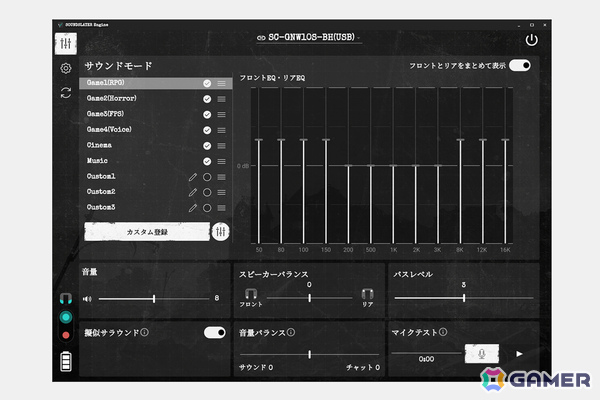The height and width of the screenshot is (400, 600).
Task: Mute using volume speaker icon
Action: [x=87, y=299]
